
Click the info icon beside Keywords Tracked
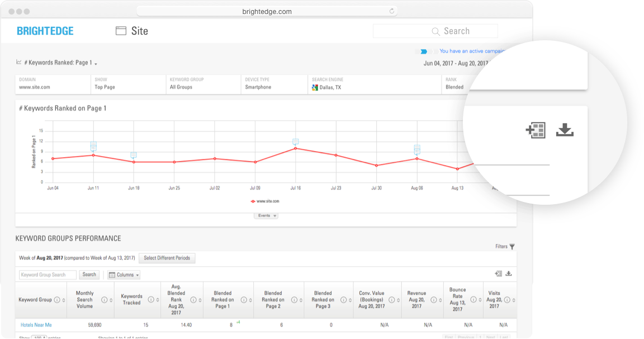click(x=150, y=300)
